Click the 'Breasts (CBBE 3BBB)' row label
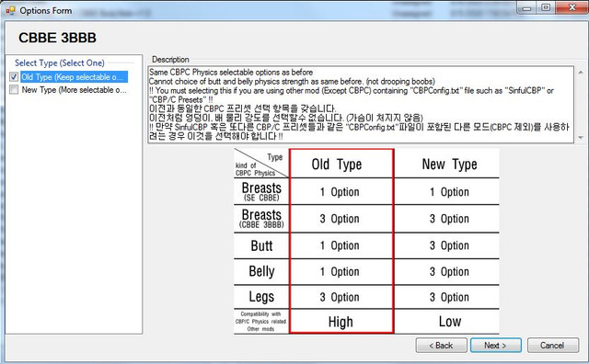Image resolution: width=589 pixels, height=364 pixels. pyautogui.click(x=261, y=219)
